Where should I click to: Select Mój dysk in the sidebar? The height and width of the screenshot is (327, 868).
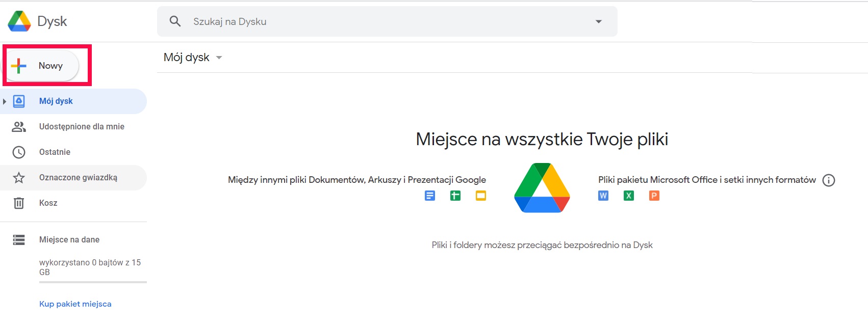(73, 101)
